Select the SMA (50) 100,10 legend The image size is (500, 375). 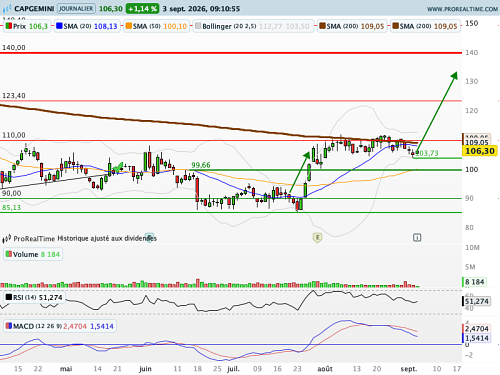tap(156, 26)
